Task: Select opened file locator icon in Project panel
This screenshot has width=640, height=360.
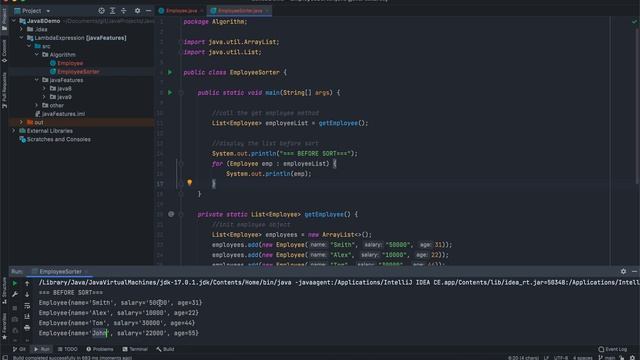Action: click(x=101, y=11)
